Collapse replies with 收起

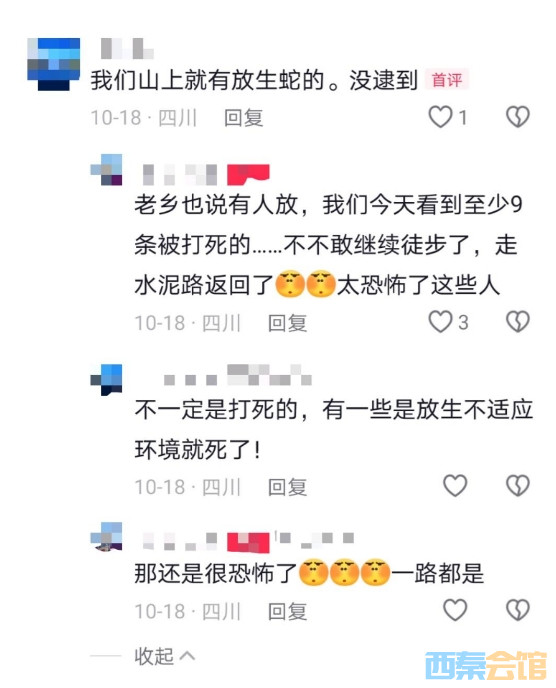coord(165,656)
